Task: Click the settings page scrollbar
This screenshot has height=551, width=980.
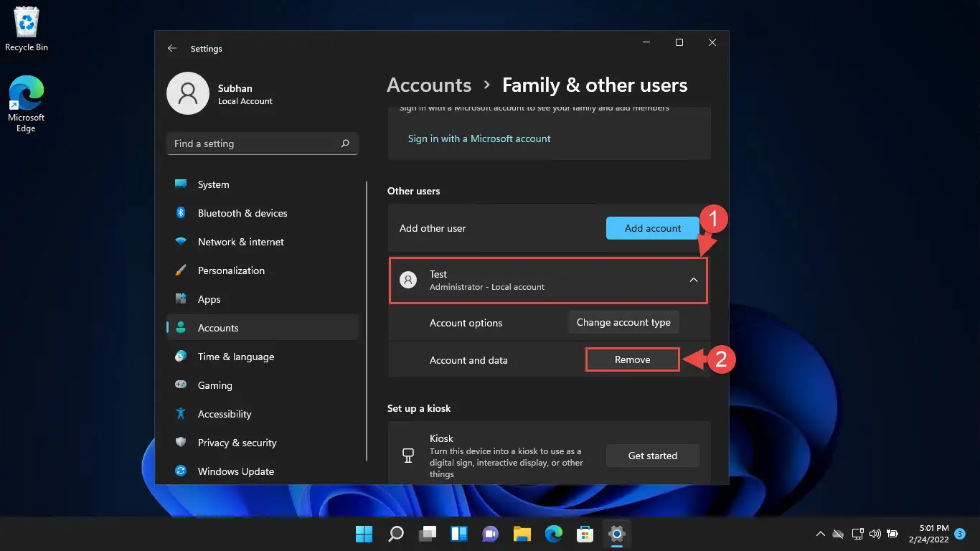Action: click(x=367, y=320)
